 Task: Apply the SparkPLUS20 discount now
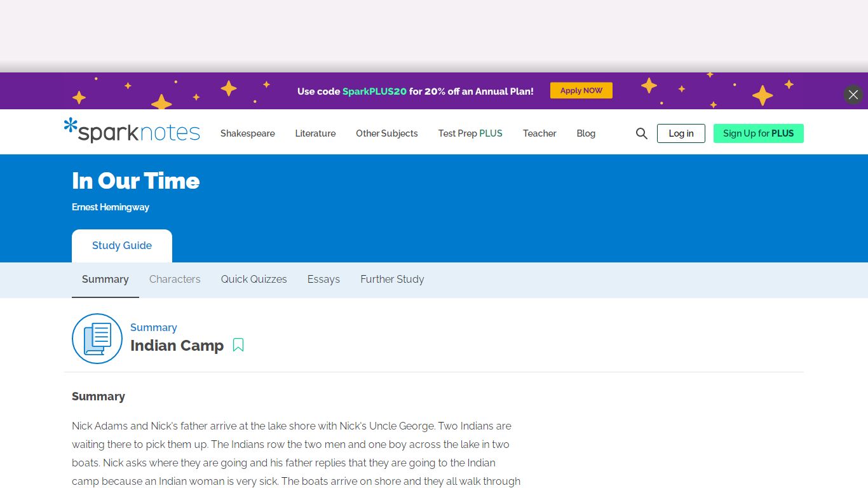tap(581, 90)
